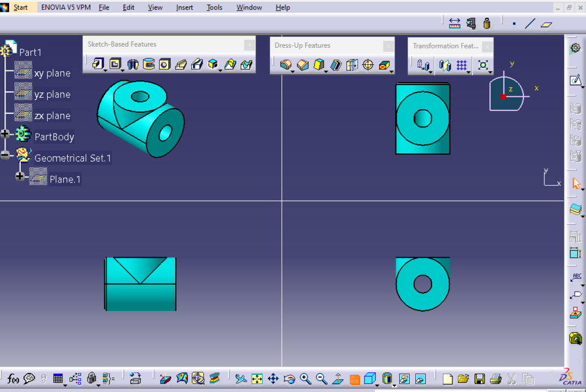Viewport: 586px width, 392px height.
Task: Apply an Edge Fillet
Action: pos(285,64)
